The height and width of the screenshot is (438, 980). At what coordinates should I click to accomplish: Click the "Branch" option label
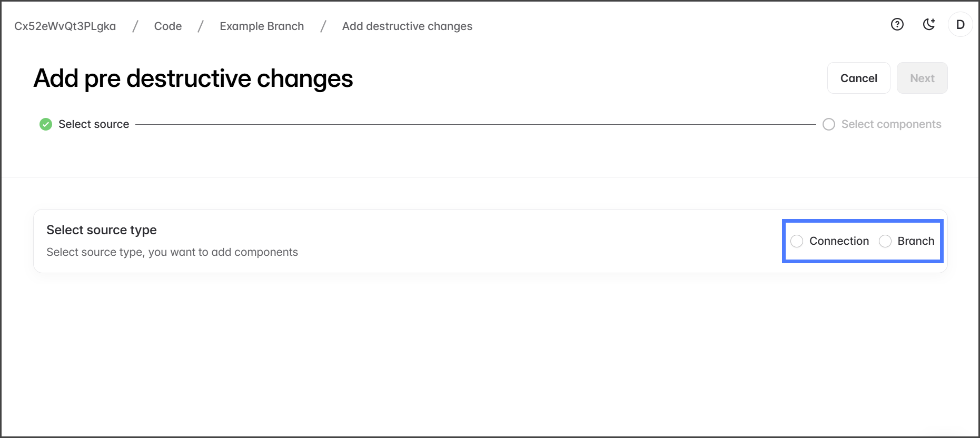click(916, 241)
